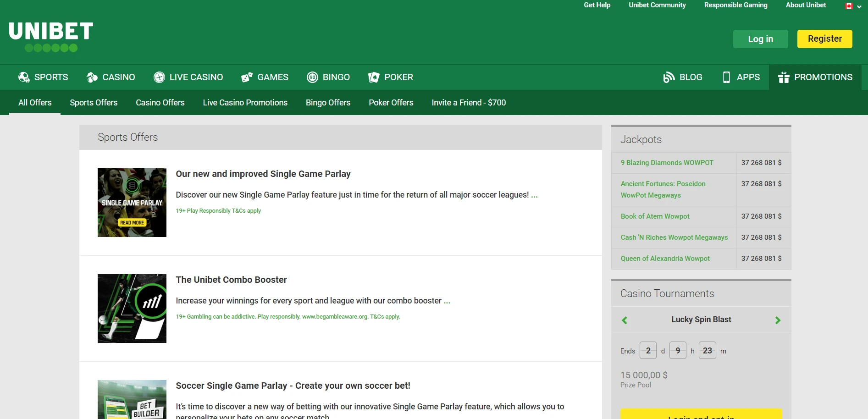Switch to Bingo Offers tab
Image resolution: width=868 pixels, height=419 pixels.
pos(328,103)
